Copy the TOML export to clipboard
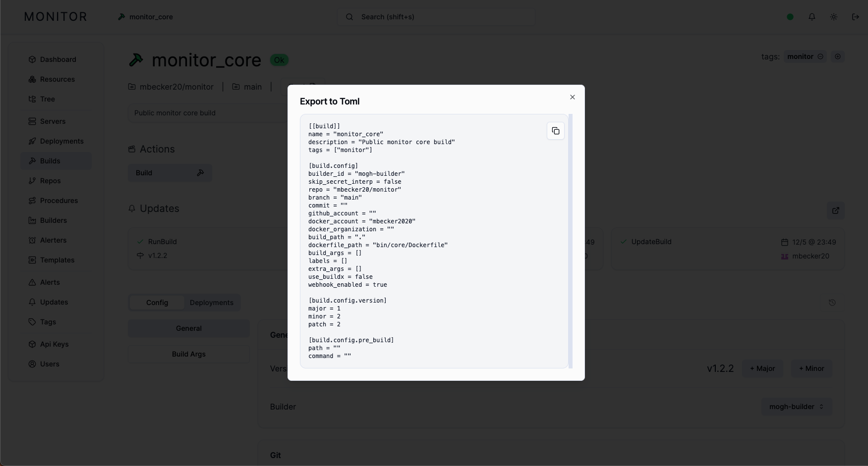Image resolution: width=868 pixels, height=466 pixels. coord(555,131)
